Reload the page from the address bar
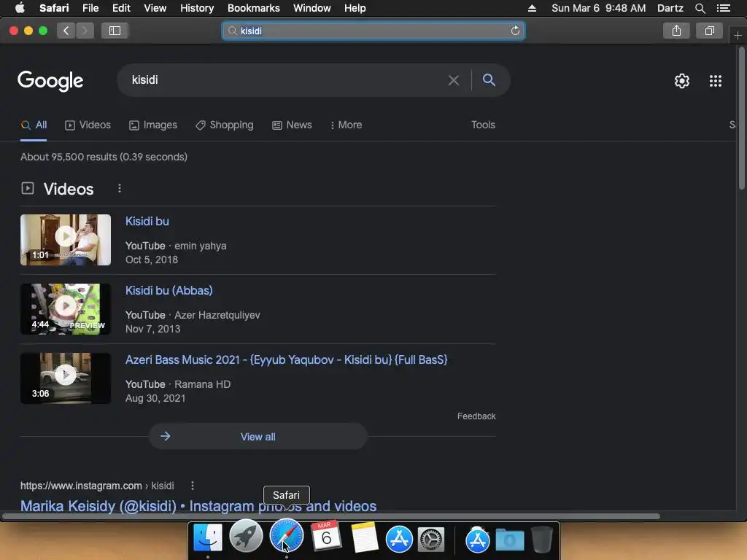Viewport: 747px width, 560px height. coord(515,31)
